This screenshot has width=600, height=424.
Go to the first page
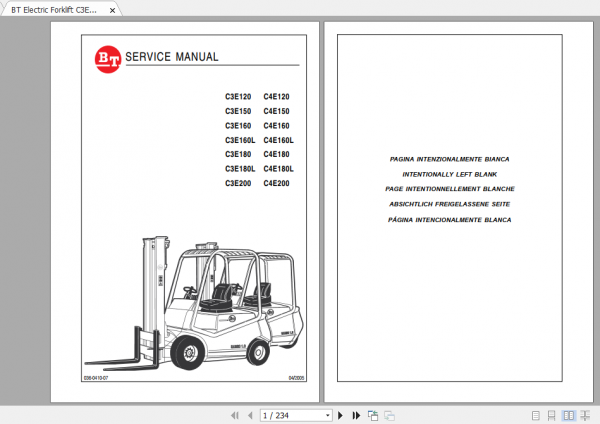235,415
